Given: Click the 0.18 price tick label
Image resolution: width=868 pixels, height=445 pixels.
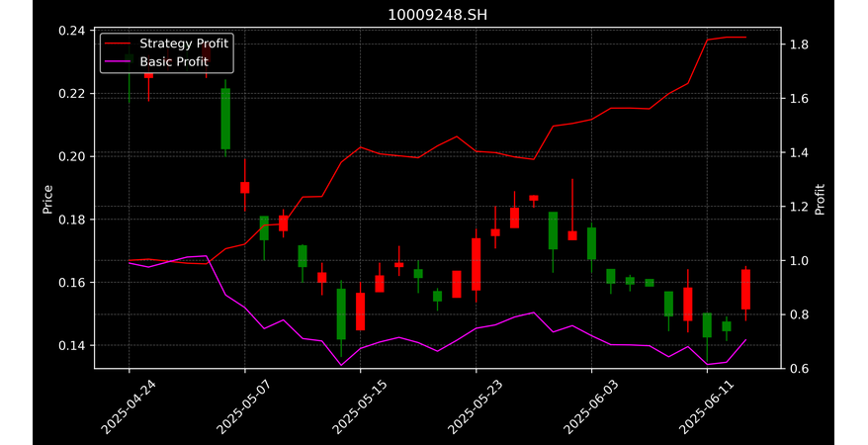Looking at the screenshot, I should (x=72, y=220).
